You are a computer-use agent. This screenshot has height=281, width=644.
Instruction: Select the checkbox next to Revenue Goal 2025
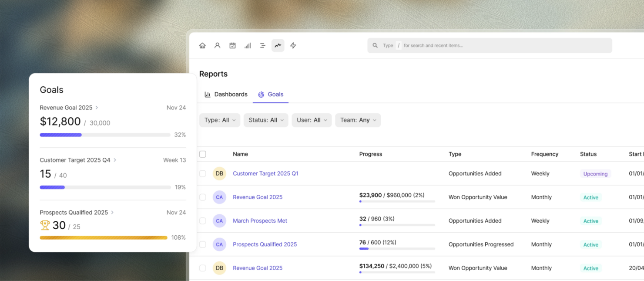[202, 197]
